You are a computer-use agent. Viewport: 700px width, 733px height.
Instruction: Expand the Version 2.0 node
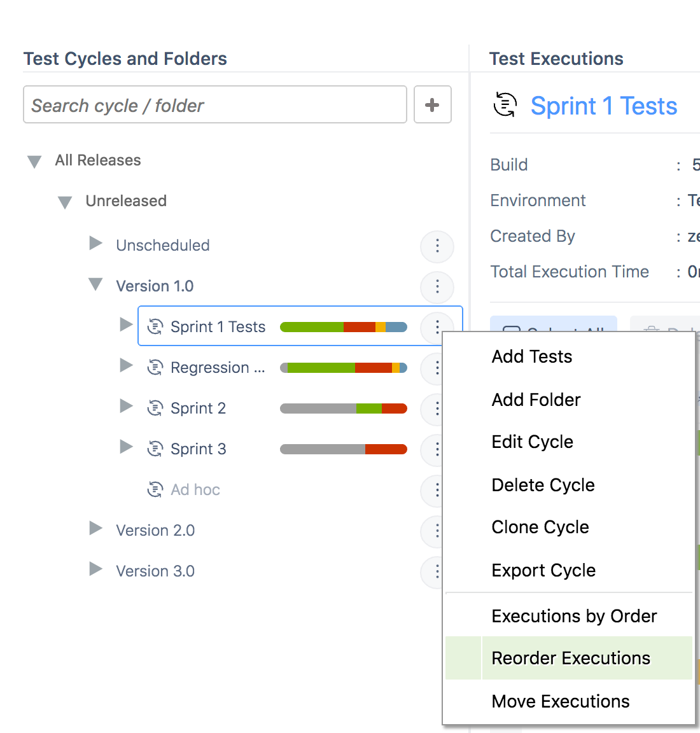coord(96,529)
